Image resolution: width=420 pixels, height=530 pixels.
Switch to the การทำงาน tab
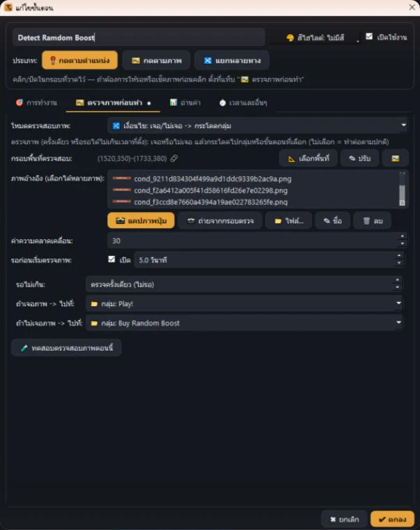36,103
